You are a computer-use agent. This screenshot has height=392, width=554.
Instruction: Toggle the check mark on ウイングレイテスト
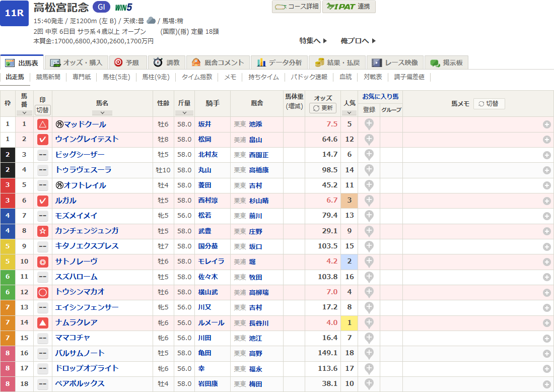click(43, 140)
